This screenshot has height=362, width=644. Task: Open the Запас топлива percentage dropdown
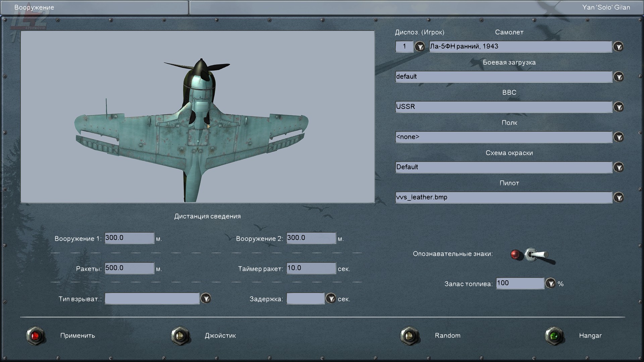click(x=550, y=284)
